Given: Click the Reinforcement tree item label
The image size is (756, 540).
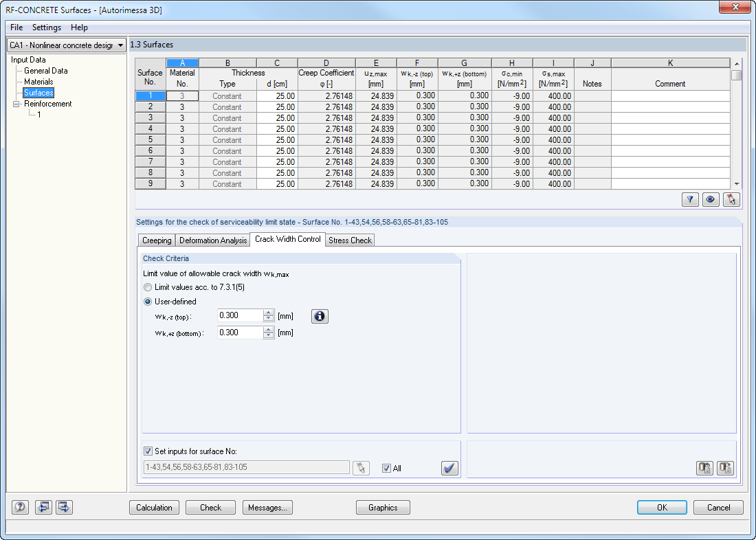Looking at the screenshot, I should pyautogui.click(x=47, y=104).
